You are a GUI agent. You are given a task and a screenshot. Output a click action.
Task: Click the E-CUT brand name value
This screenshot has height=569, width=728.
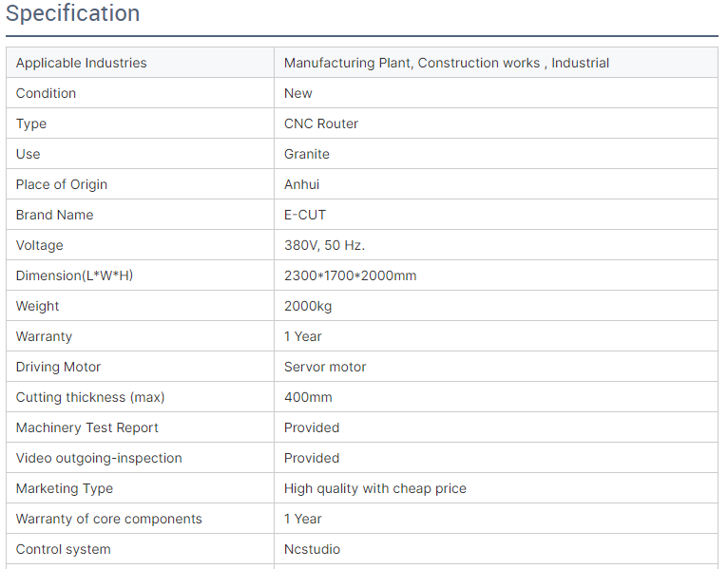pos(304,215)
